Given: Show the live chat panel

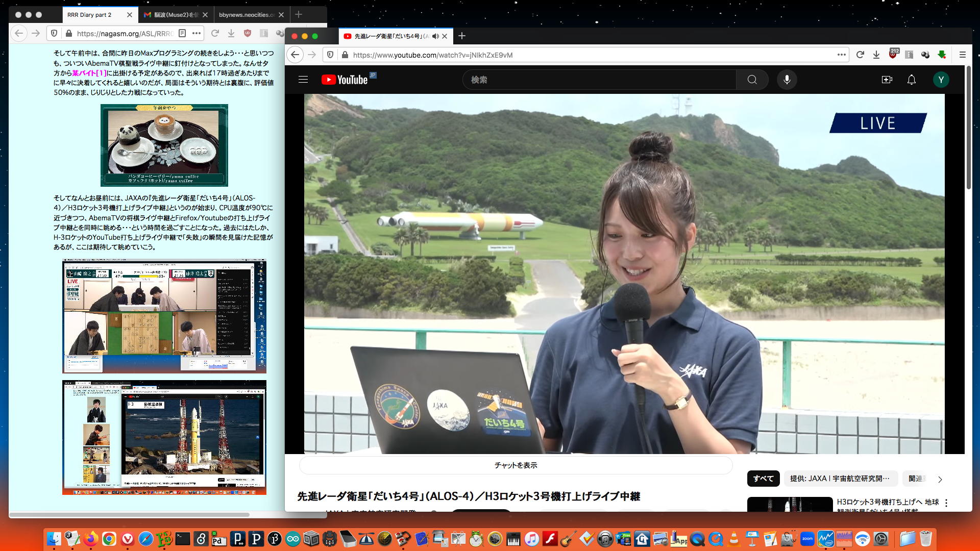Looking at the screenshot, I should [x=516, y=465].
